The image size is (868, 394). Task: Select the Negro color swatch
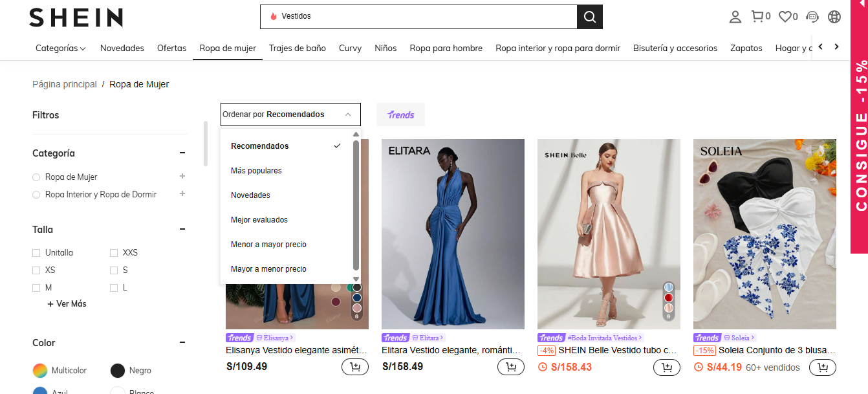coord(117,371)
